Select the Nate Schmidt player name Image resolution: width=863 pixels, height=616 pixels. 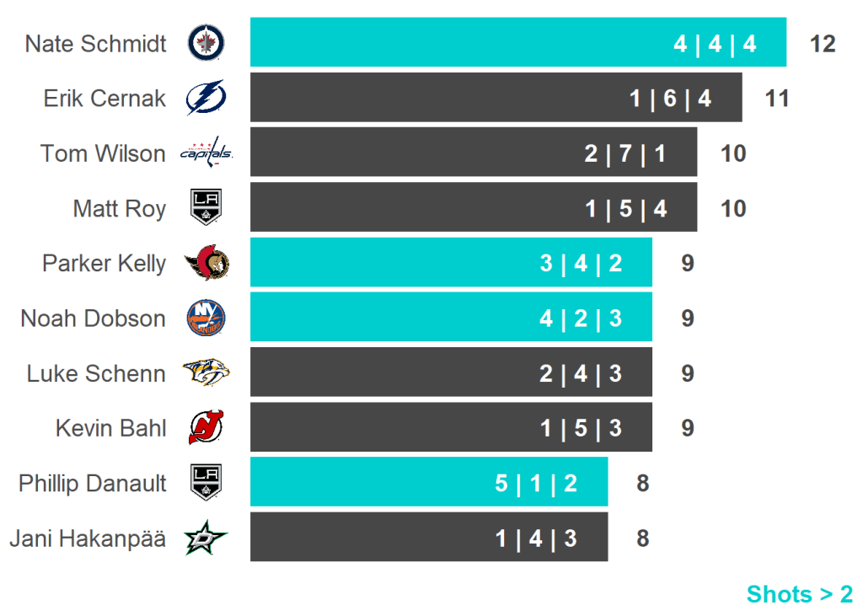96,43
